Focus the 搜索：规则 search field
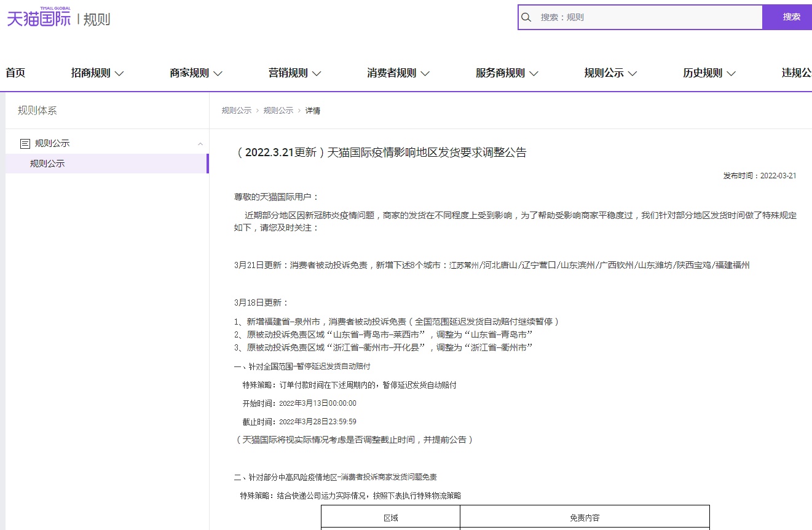The image size is (812, 530). (641, 17)
